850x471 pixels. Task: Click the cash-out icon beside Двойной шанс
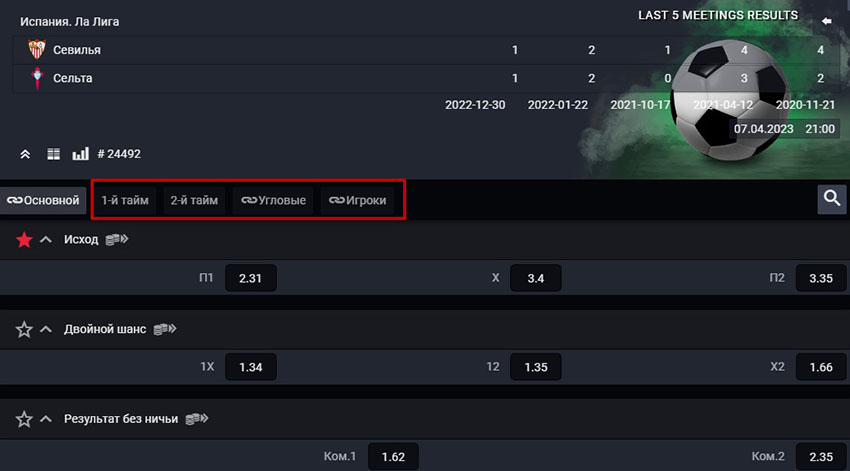[165, 329]
